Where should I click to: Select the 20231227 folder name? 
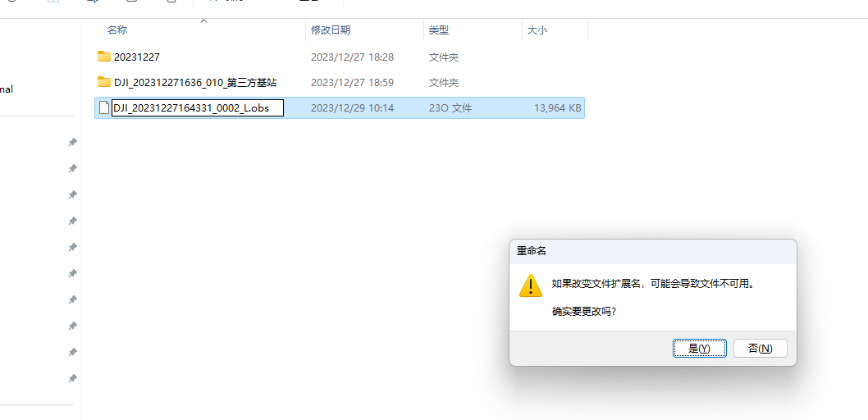137,57
